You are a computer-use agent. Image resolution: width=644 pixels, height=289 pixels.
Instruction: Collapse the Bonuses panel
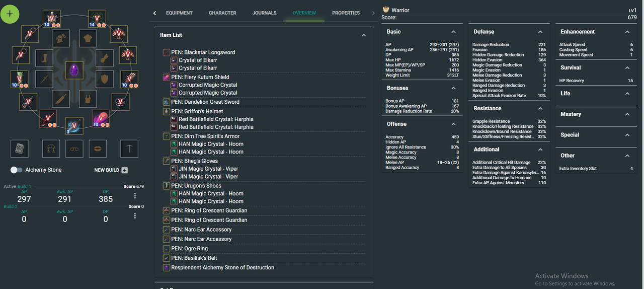click(x=453, y=88)
